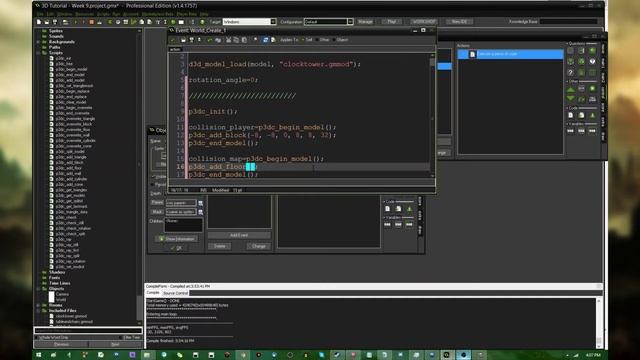Select End Block down-arrow icon in the palette
Viewport: 640px width, 360px height.
pos(571,98)
